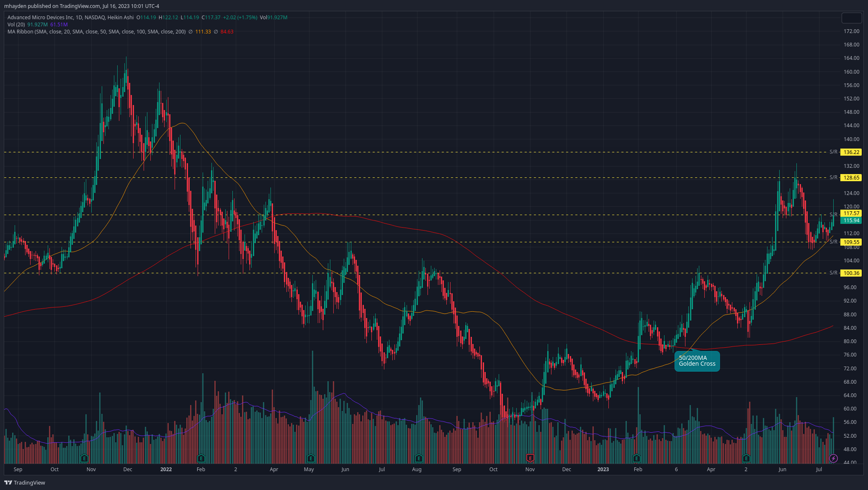Select the 100.36 S/R price label
Screen dimensions: 868x490
pos(851,273)
